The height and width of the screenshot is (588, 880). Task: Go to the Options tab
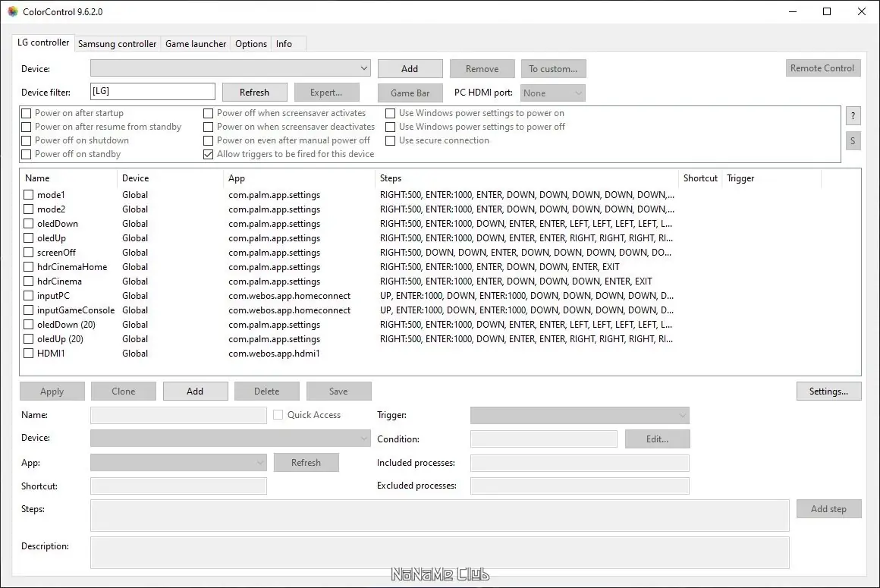[251, 44]
